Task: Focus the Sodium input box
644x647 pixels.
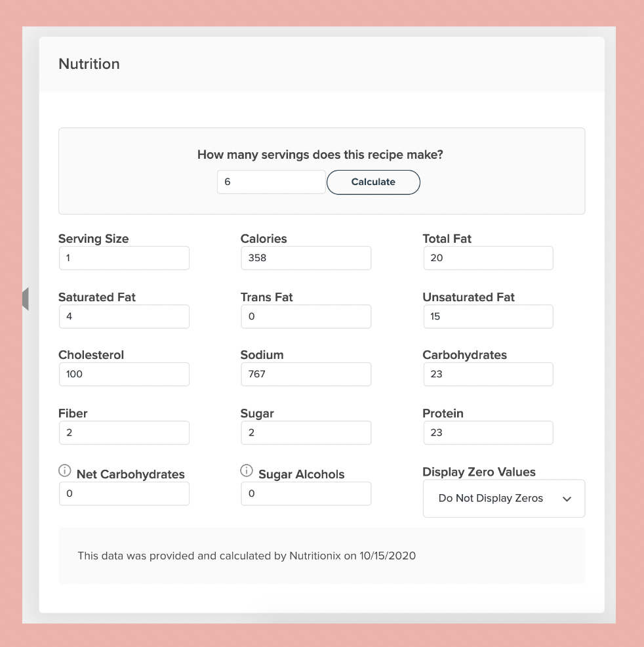Action: pos(306,374)
